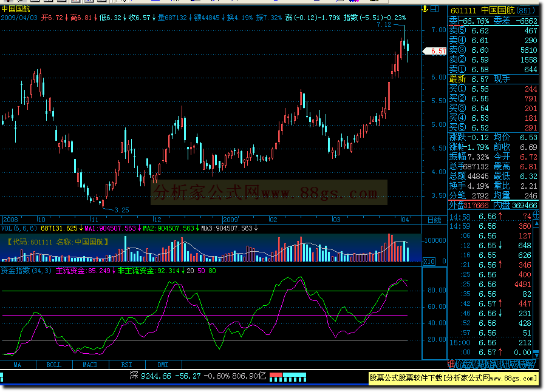Click the 非主流资金:92.314 legend label
Viewport: 546px width, 392px height.
point(148,271)
